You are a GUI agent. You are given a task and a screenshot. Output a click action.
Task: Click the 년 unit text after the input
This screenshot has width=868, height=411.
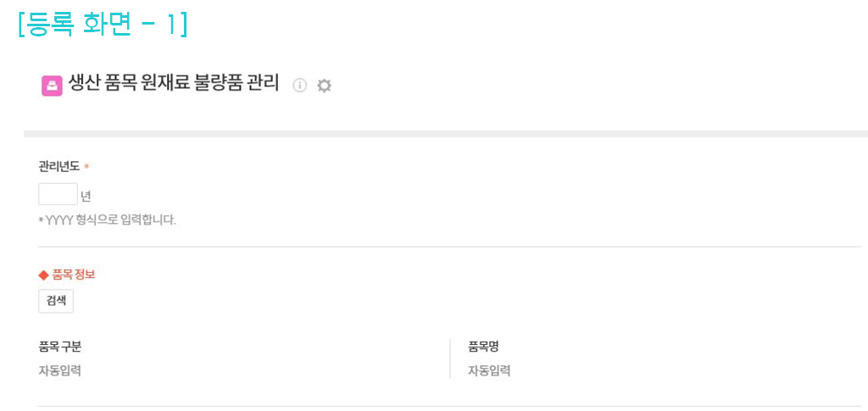[86, 197]
